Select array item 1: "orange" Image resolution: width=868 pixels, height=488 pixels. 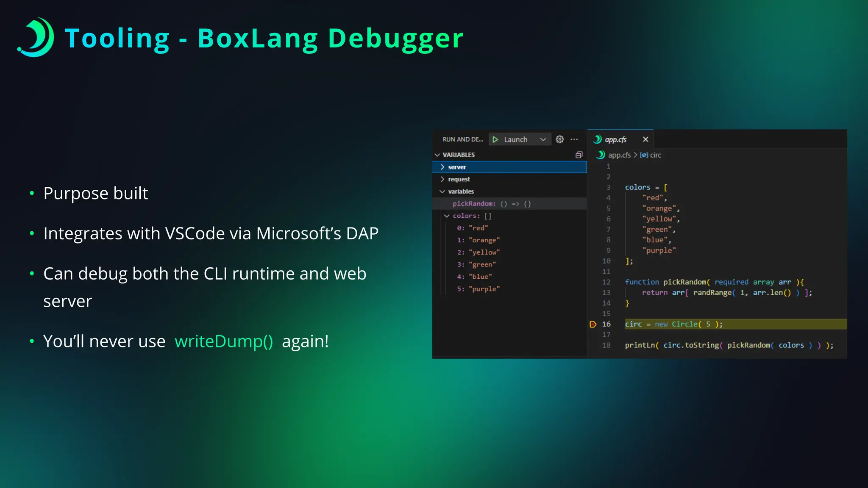tap(509, 240)
